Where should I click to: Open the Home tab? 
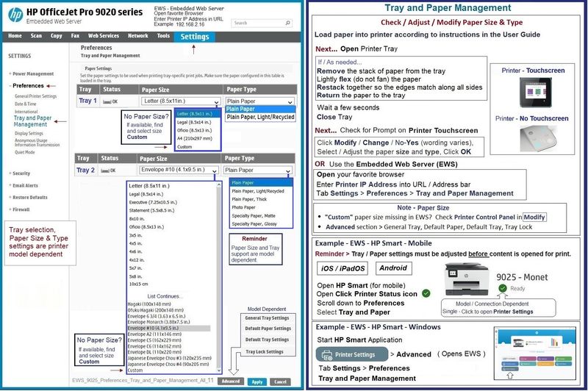coord(15,36)
